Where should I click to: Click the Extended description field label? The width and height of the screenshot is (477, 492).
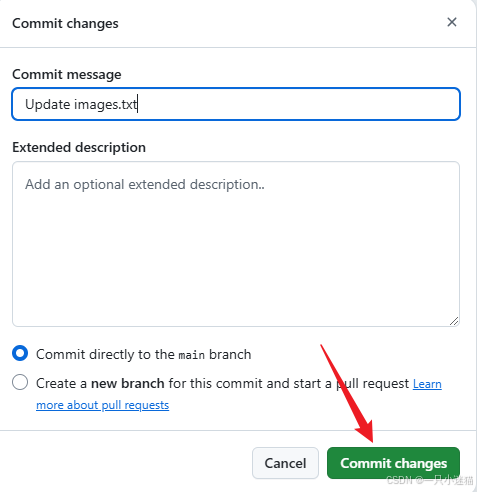(x=79, y=147)
